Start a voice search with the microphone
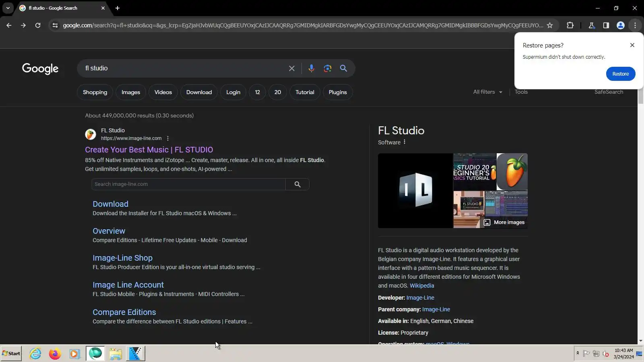The image size is (644, 362). pyautogui.click(x=311, y=68)
